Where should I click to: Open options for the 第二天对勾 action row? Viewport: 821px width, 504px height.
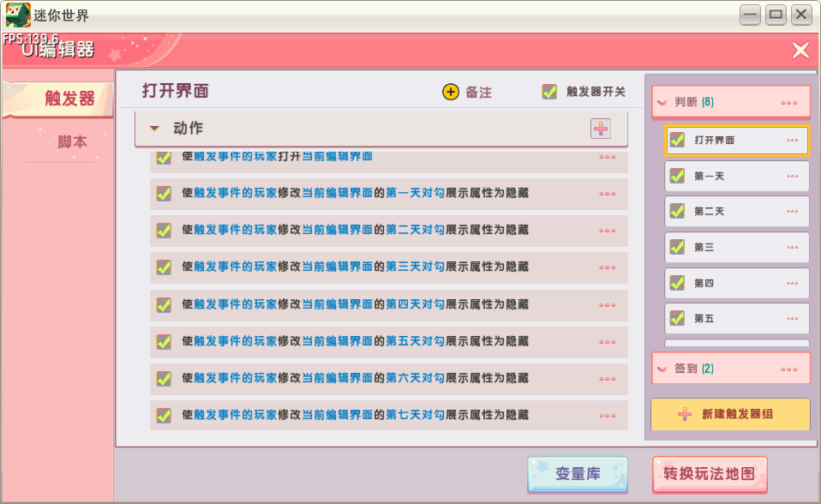tap(608, 231)
